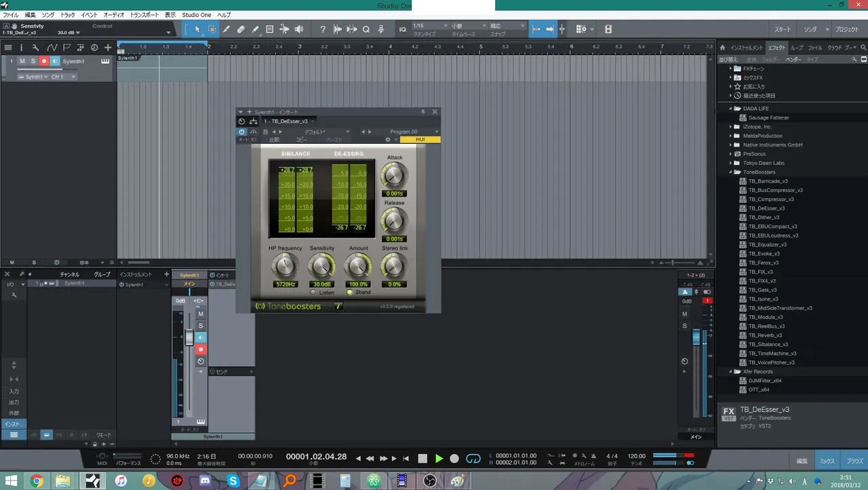Image resolution: width=868 pixels, height=490 pixels.
Task: Click the IQ input quantize icon
Action: coord(402,29)
